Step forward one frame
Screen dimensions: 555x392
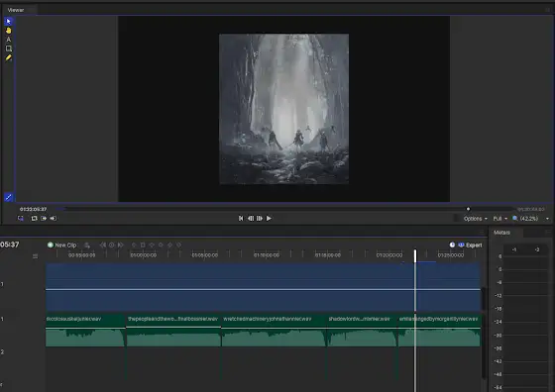coord(260,219)
